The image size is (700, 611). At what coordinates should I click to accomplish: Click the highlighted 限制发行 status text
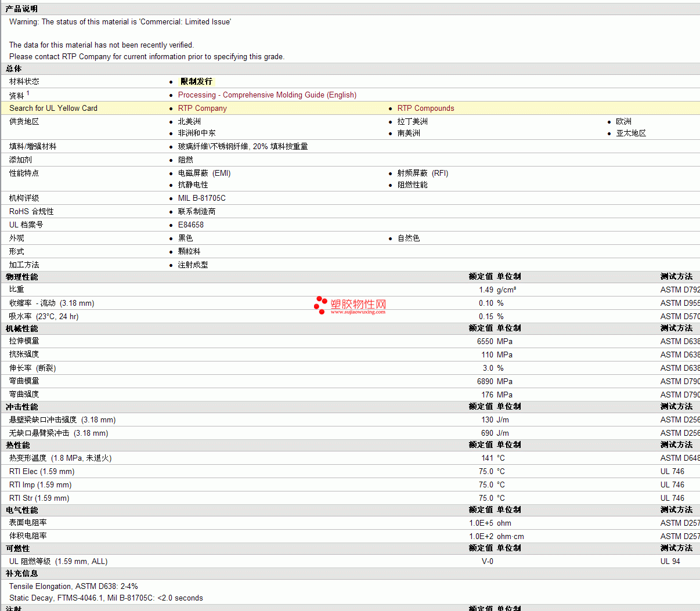click(x=196, y=81)
